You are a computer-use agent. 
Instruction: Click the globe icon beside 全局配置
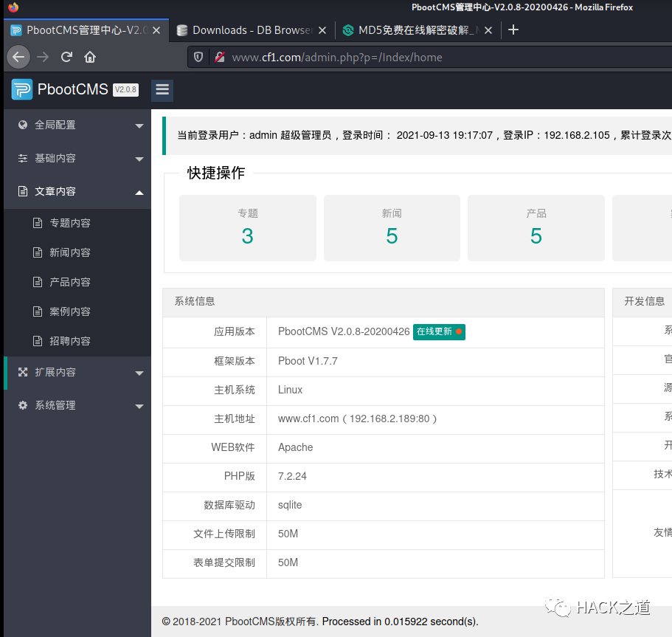click(23, 125)
